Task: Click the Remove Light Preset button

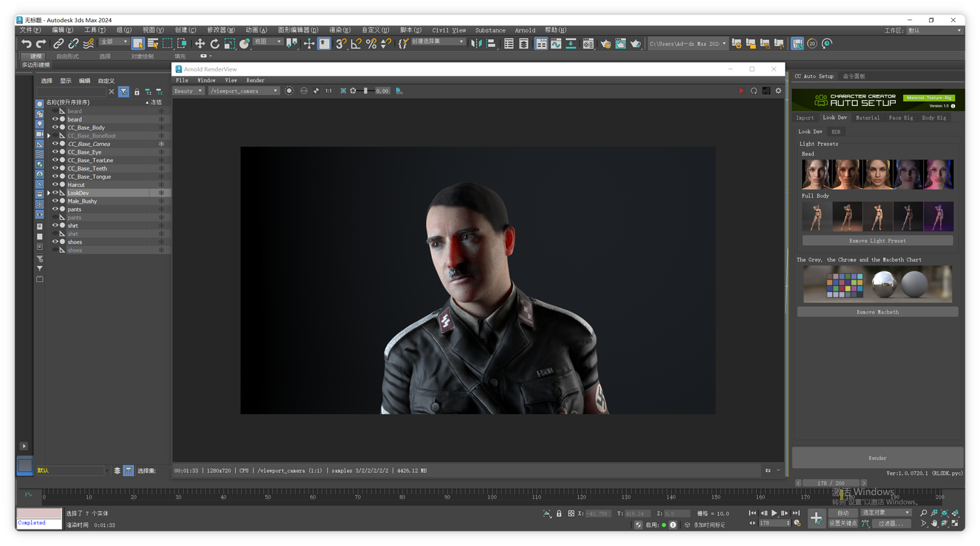Action: 877,241
